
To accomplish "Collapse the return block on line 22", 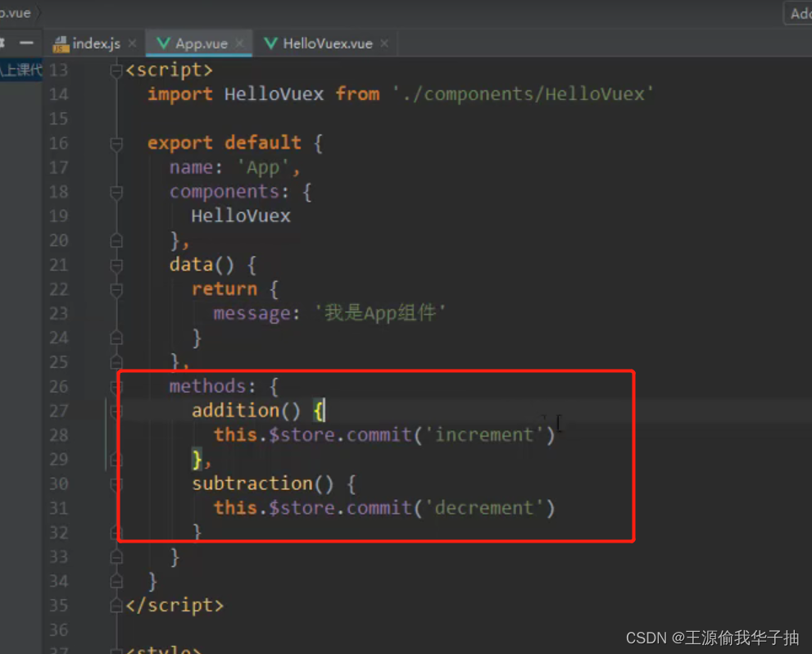I will coord(116,289).
